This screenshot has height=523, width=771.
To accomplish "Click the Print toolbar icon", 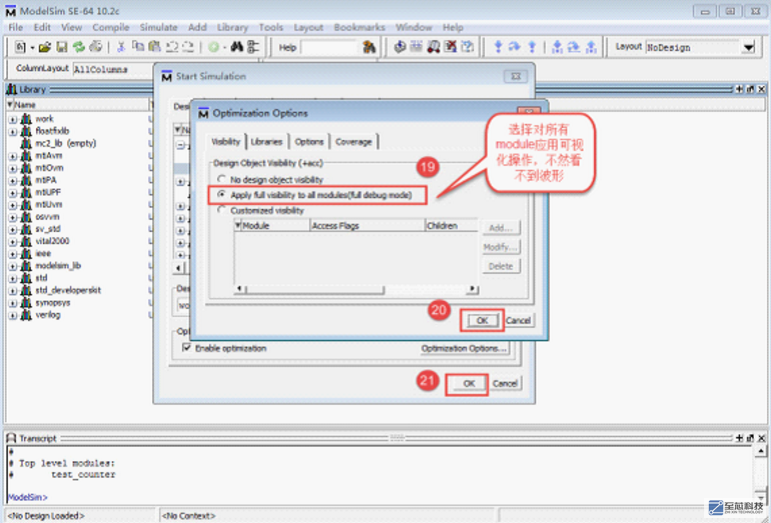I will click(x=95, y=47).
